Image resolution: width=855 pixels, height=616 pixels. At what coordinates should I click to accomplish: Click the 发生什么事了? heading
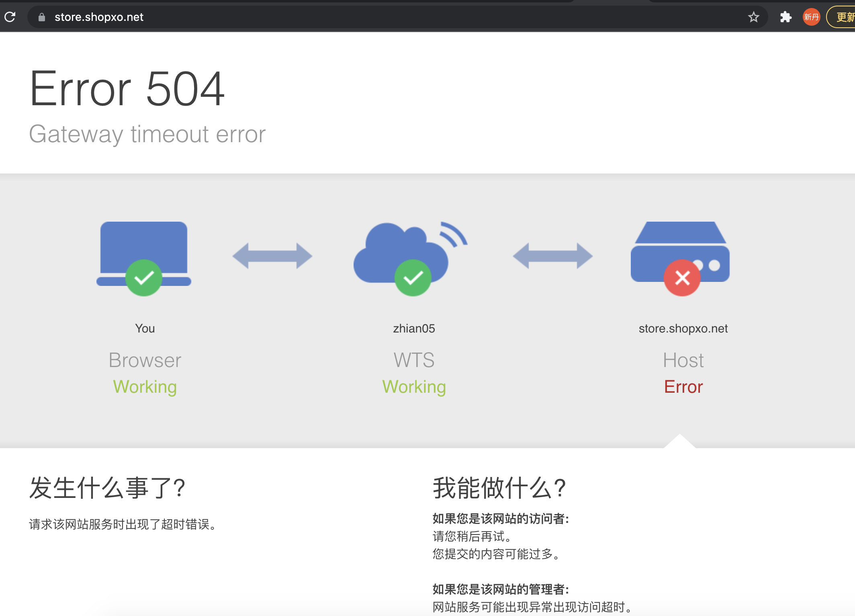pos(107,488)
